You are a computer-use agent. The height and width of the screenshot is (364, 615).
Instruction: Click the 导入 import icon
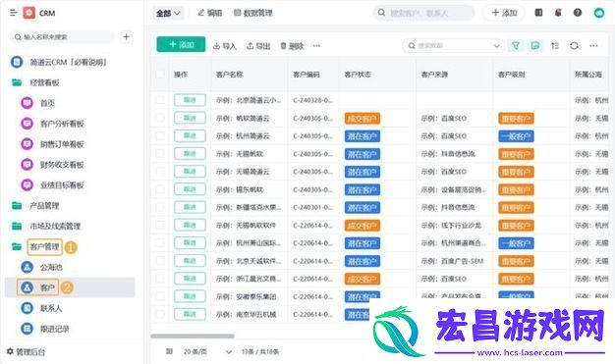tap(216, 46)
